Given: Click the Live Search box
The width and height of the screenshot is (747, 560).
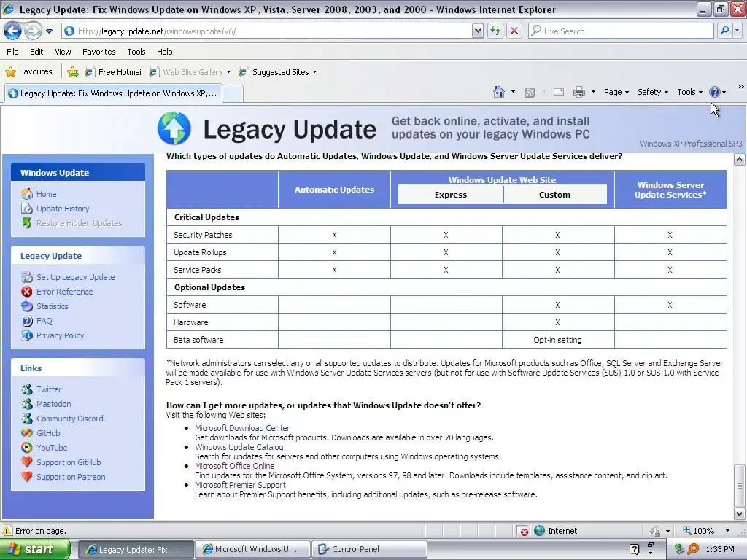Looking at the screenshot, I should pos(620,31).
